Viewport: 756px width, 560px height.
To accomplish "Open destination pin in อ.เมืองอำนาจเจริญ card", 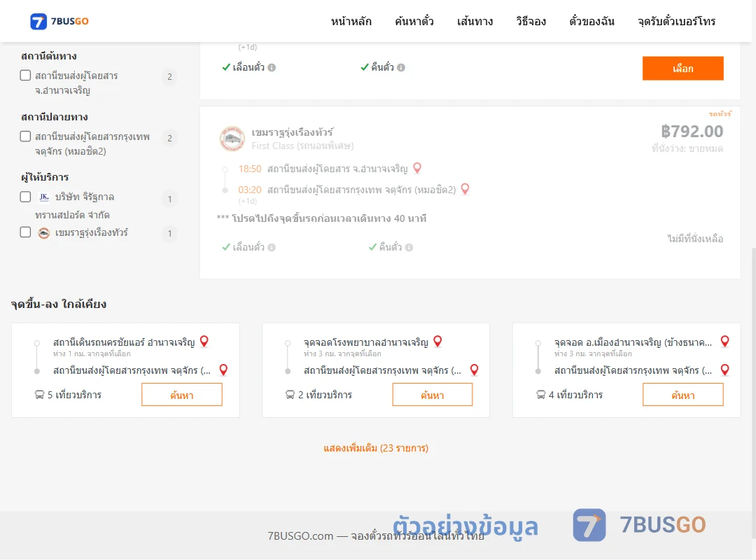I will click(724, 370).
